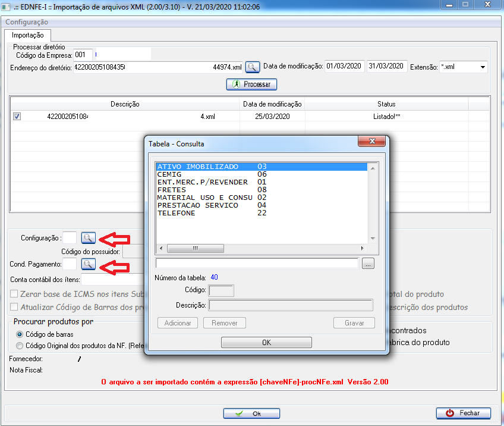This screenshot has height=426, width=504.
Task: Close the Tabela - Consulta dialog
Action: click(373, 142)
